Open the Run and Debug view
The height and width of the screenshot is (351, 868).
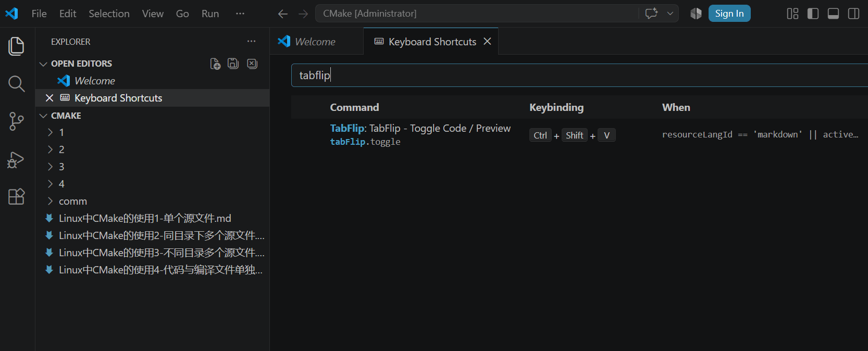[x=17, y=159]
